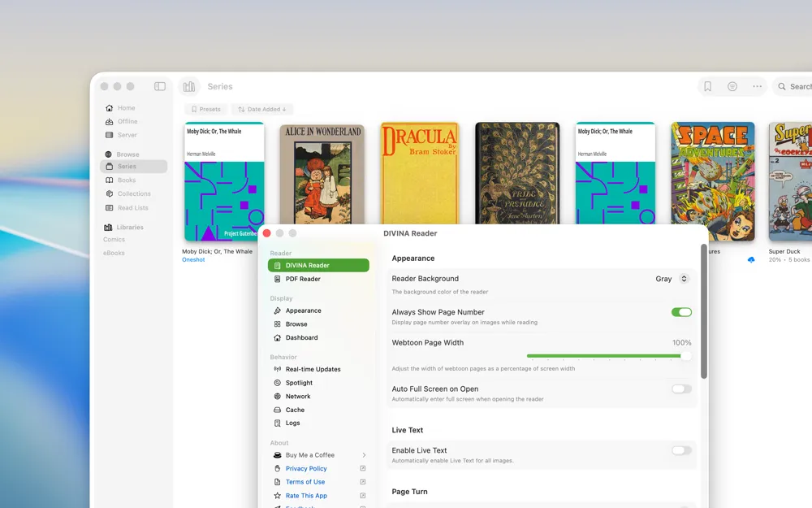Click external link icon beside Terms of Use
Screen dimensions: 812x508
(x=362, y=482)
